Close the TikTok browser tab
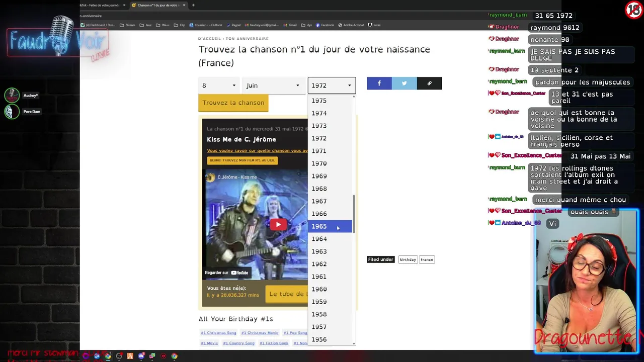 point(124,5)
